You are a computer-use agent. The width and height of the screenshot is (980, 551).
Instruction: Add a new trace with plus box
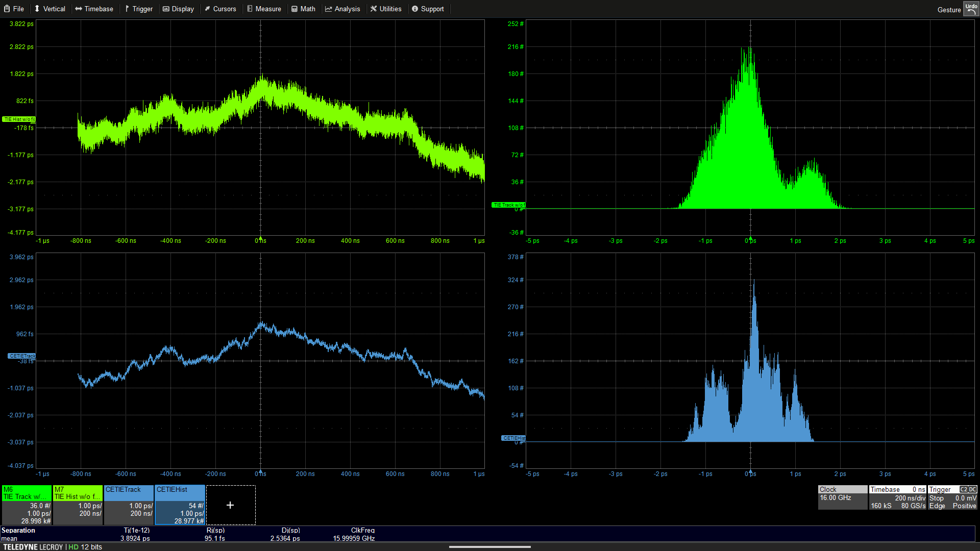coord(230,505)
